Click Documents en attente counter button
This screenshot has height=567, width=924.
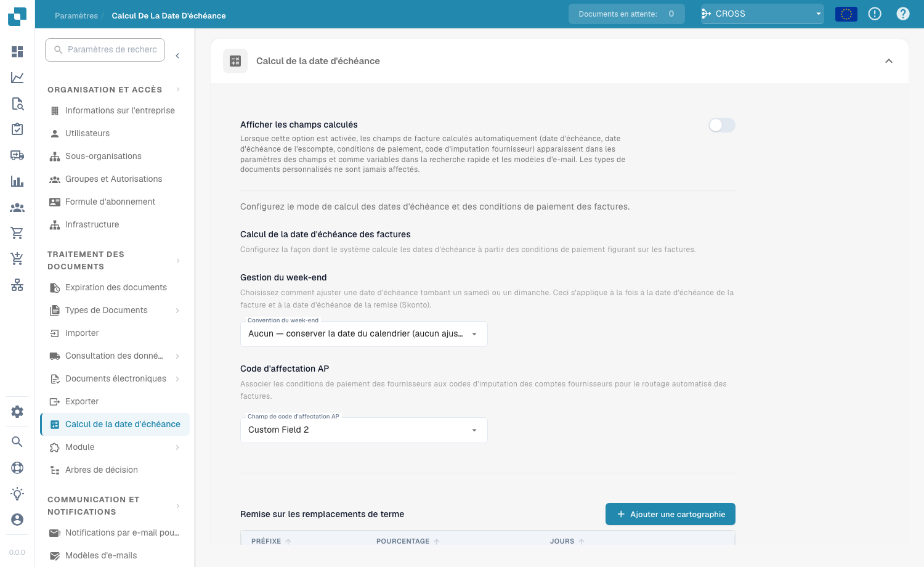(x=626, y=14)
